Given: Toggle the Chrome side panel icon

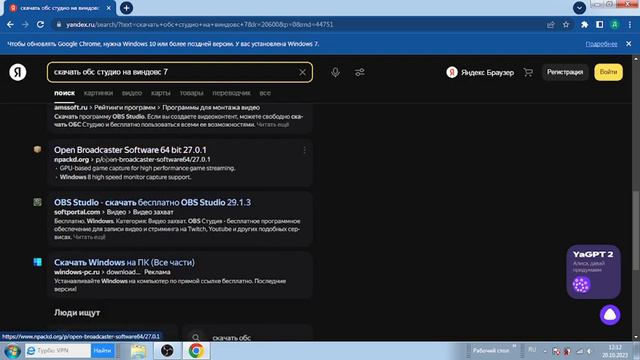Looking at the screenshot, I should click(600, 25).
